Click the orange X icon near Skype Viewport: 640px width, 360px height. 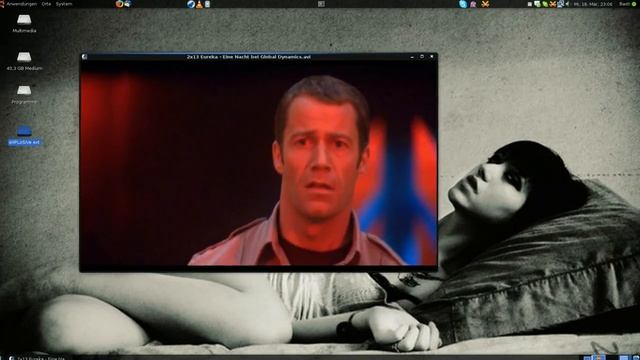coord(485,4)
